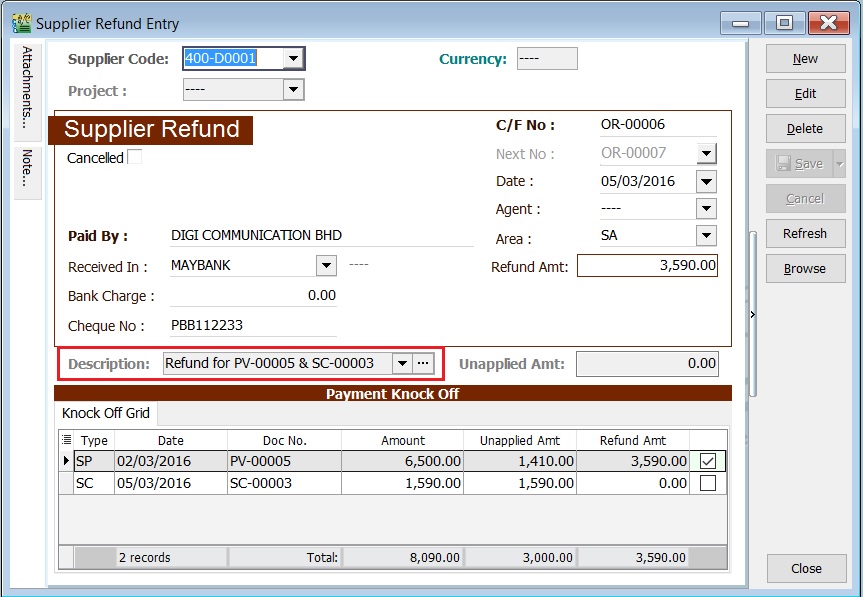Open the Save button's dropdown arrow
The height and width of the screenshot is (597, 863).
tap(840, 163)
